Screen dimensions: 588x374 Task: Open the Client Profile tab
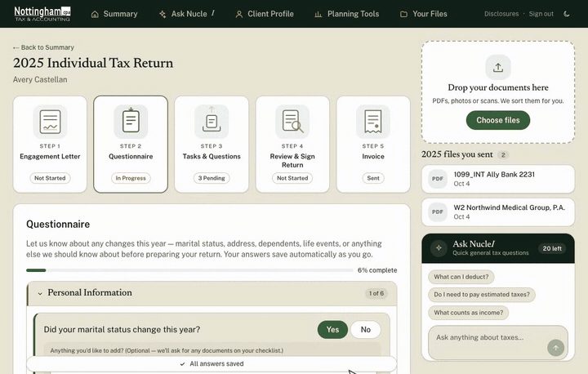tap(265, 14)
